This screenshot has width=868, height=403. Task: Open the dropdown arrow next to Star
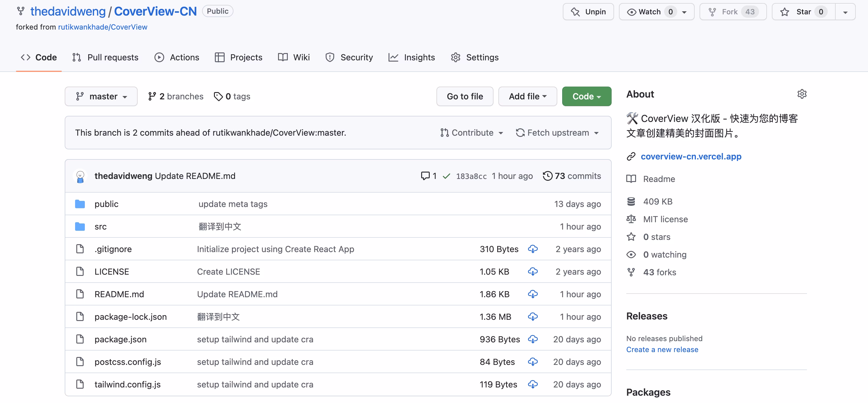point(845,12)
